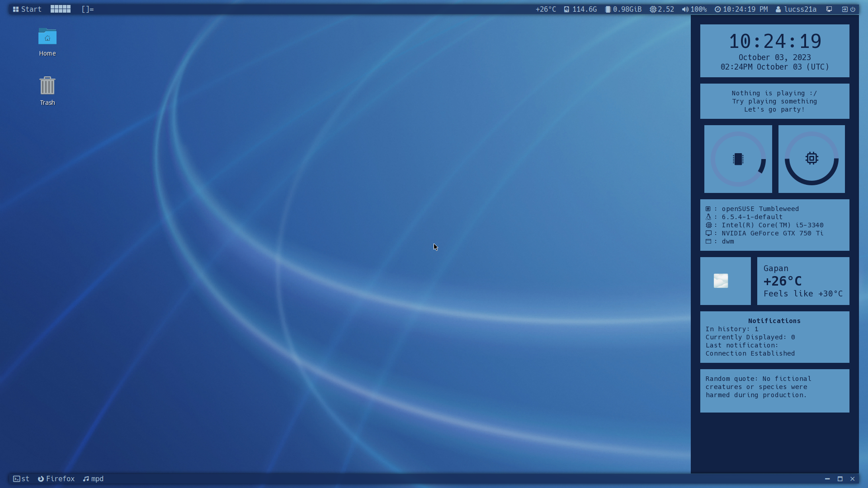Launch the st terminal from the bottom bar
The height and width of the screenshot is (488, 868).
click(21, 479)
